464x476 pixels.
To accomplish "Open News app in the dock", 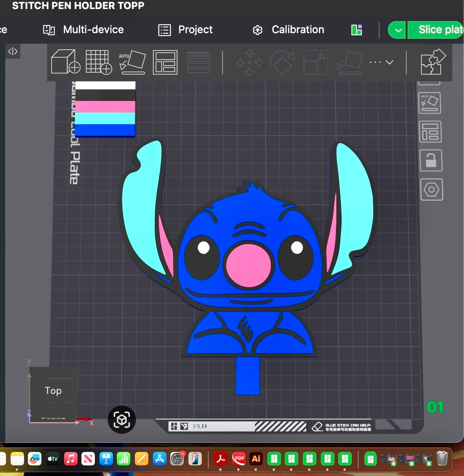I will (88, 459).
